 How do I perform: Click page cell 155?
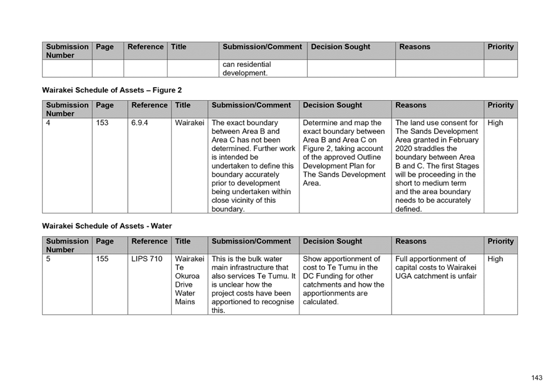click(110, 284)
